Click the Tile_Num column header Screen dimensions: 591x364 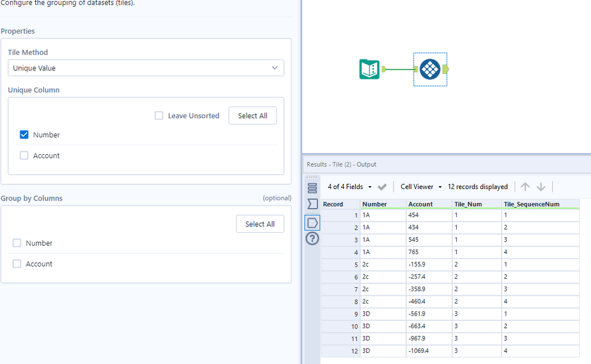[x=476, y=204]
